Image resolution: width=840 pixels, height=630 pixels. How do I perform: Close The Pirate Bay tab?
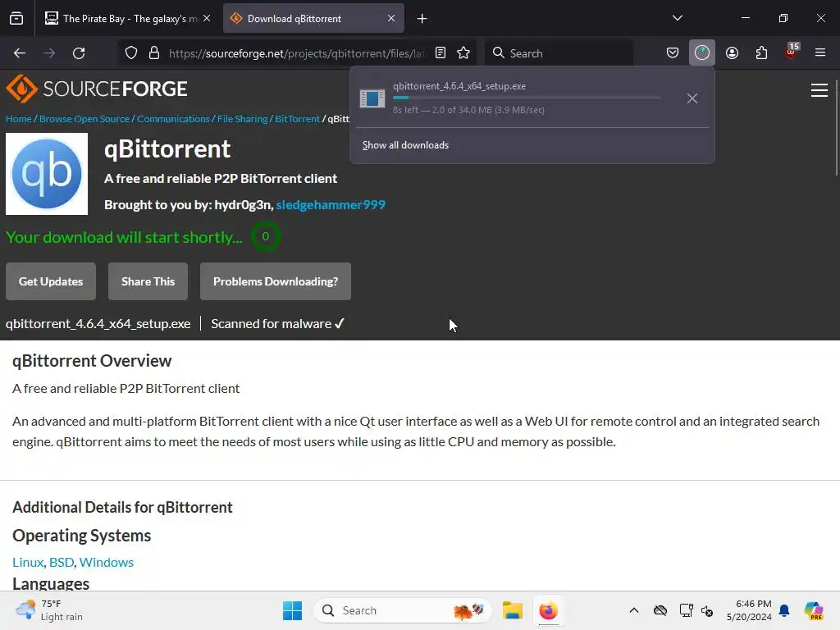(x=207, y=19)
